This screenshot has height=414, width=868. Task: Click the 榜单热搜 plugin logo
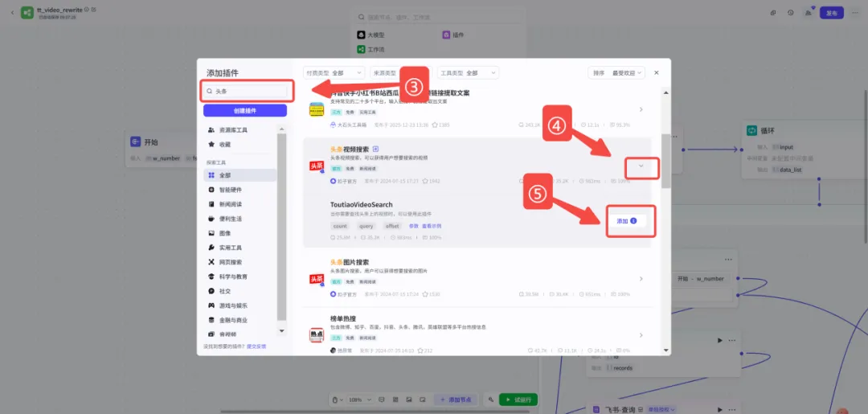pyautogui.click(x=317, y=335)
